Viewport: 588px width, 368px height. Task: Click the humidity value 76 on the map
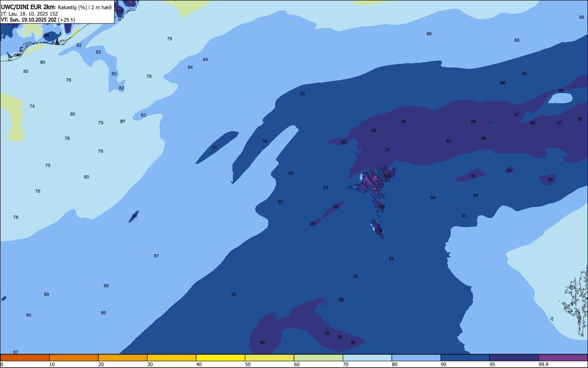[38, 191]
